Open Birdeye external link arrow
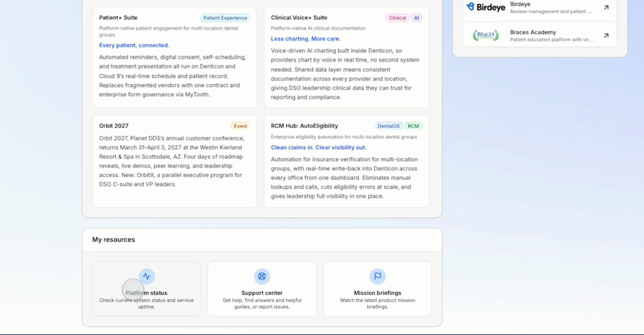Viewport: 644px width, 335px height. (606, 7)
